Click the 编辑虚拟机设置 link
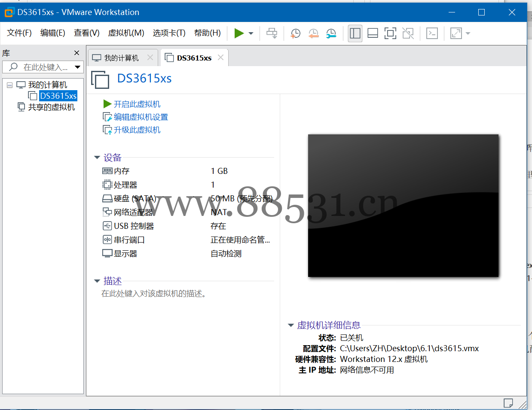 141,117
